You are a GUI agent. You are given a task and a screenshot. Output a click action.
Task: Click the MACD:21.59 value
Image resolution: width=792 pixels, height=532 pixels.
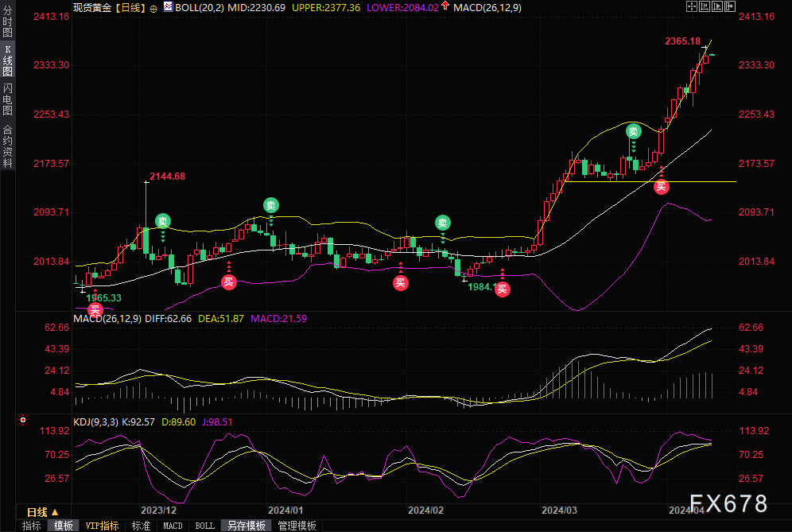pyautogui.click(x=279, y=319)
